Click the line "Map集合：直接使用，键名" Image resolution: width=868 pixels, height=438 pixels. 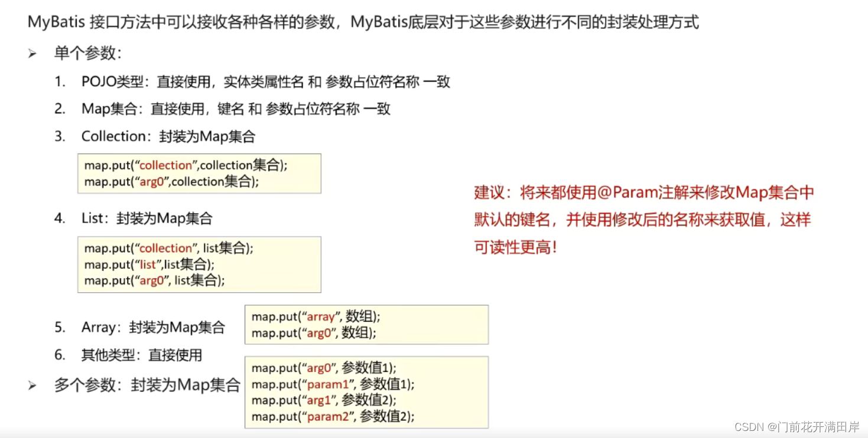236,109
